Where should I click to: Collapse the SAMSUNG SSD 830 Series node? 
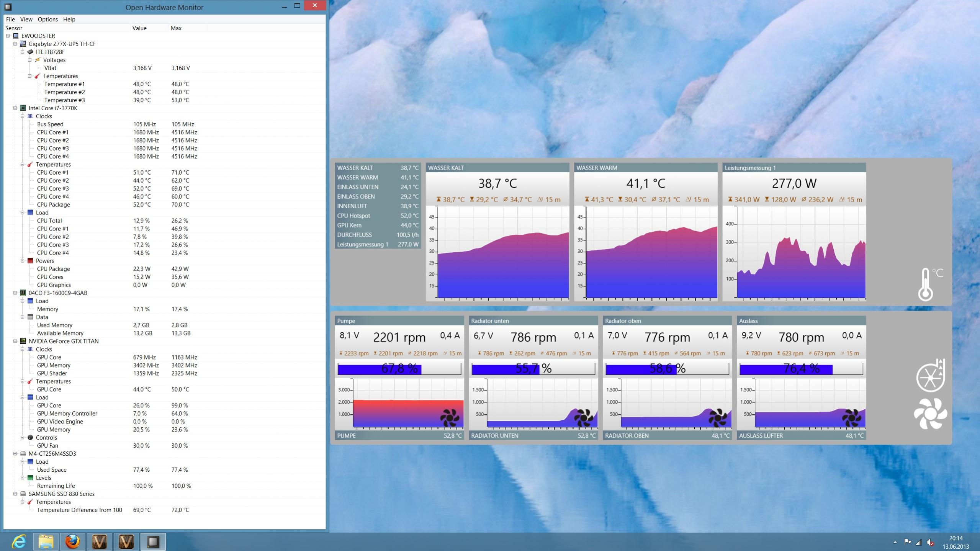(x=15, y=494)
